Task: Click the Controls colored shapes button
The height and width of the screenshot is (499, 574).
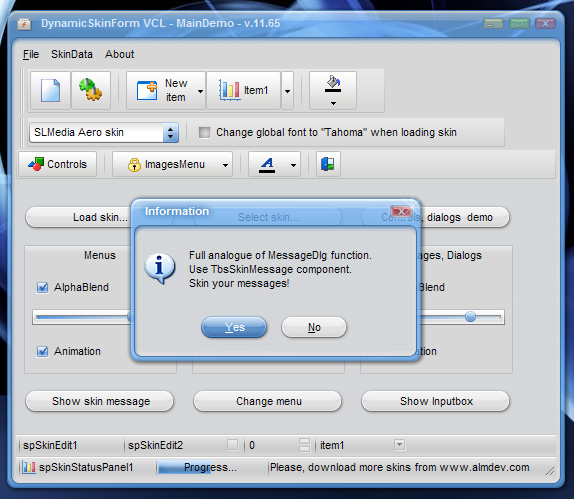Action: [58, 164]
